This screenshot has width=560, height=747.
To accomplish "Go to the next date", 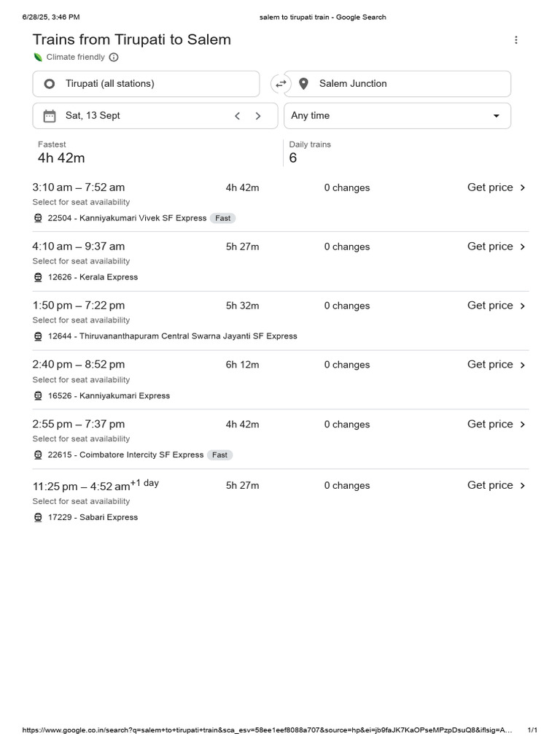I will click(x=258, y=116).
